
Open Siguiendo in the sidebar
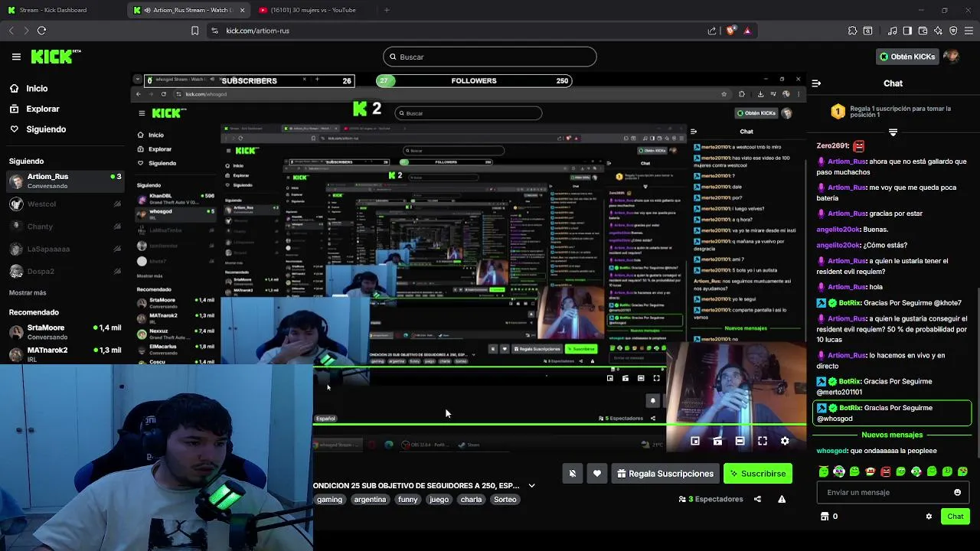point(38,129)
